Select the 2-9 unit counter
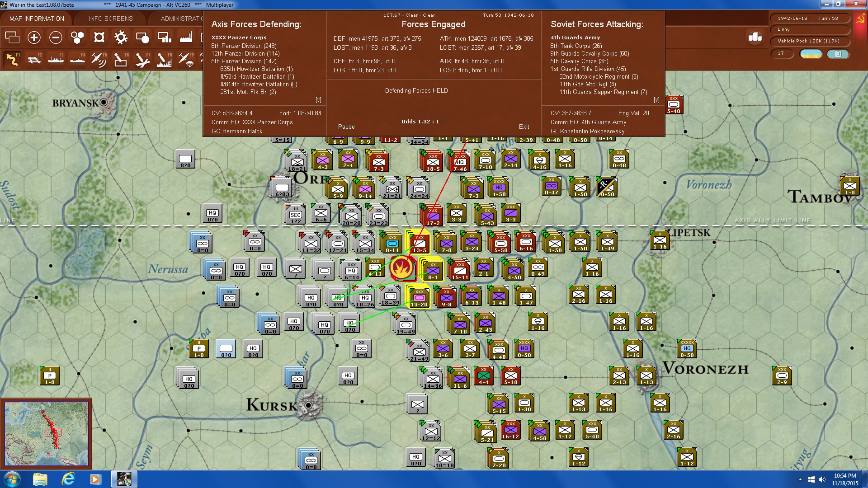Image resolution: width=868 pixels, height=488 pixels. point(782,376)
